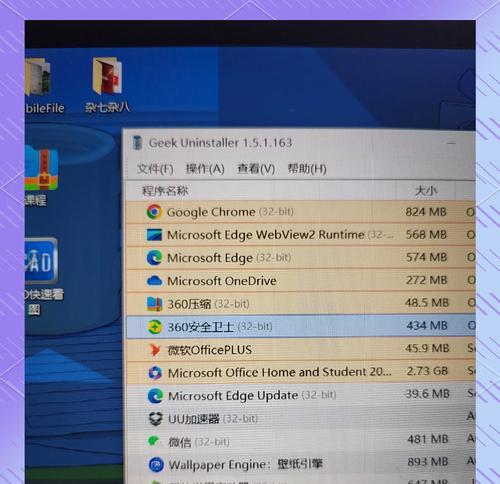Click Microsoft Edge WebView2 Runtime icon

click(x=154, y=235)
